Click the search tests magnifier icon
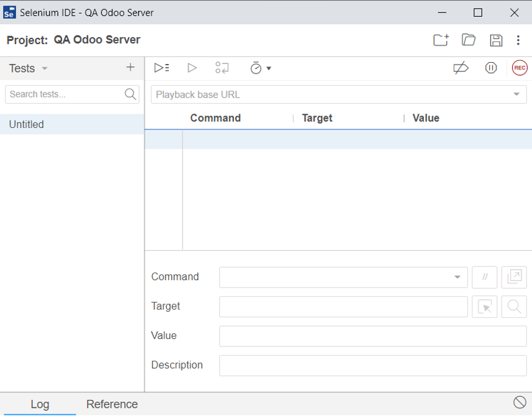Screen dimensions: 532x416 pos(130,94)
